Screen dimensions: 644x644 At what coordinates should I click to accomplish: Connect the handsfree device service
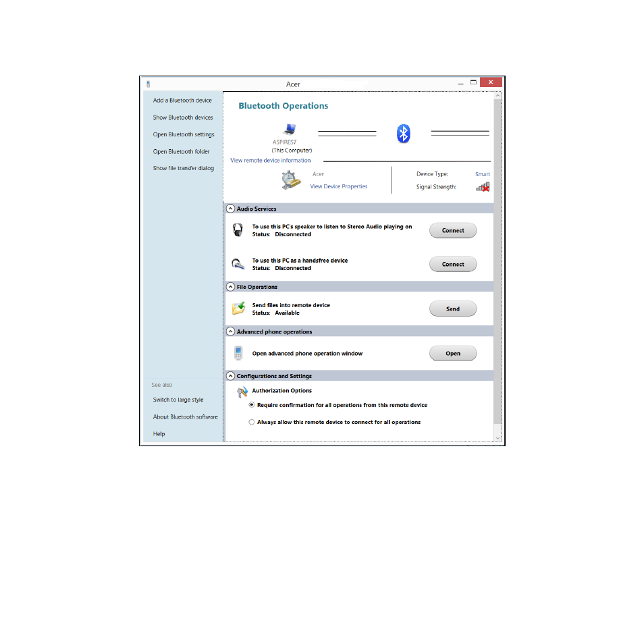453,264
